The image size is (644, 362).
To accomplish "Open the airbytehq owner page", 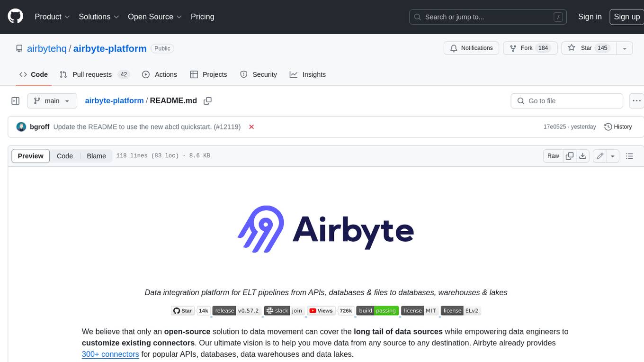I will pos(47,49).
